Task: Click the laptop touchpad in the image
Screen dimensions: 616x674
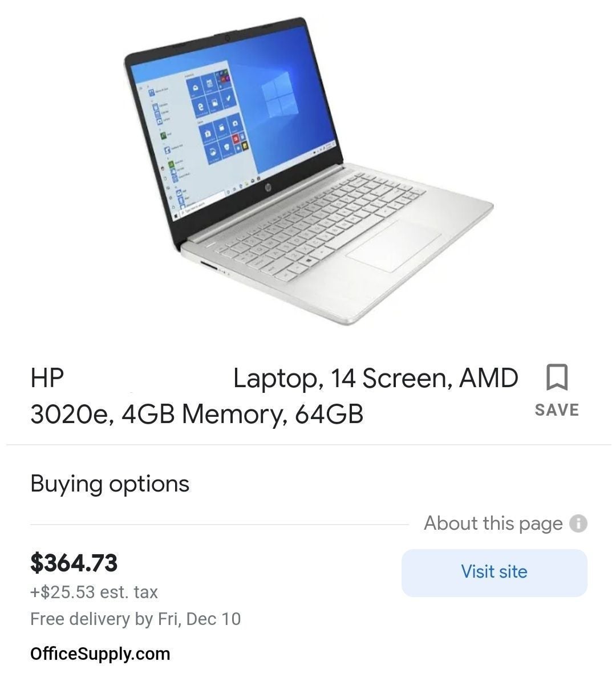Action: point(394,245)
